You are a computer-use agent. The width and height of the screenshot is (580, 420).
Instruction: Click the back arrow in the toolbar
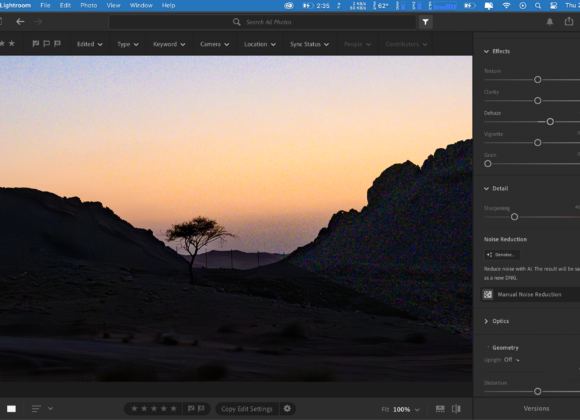click(20, 22)
